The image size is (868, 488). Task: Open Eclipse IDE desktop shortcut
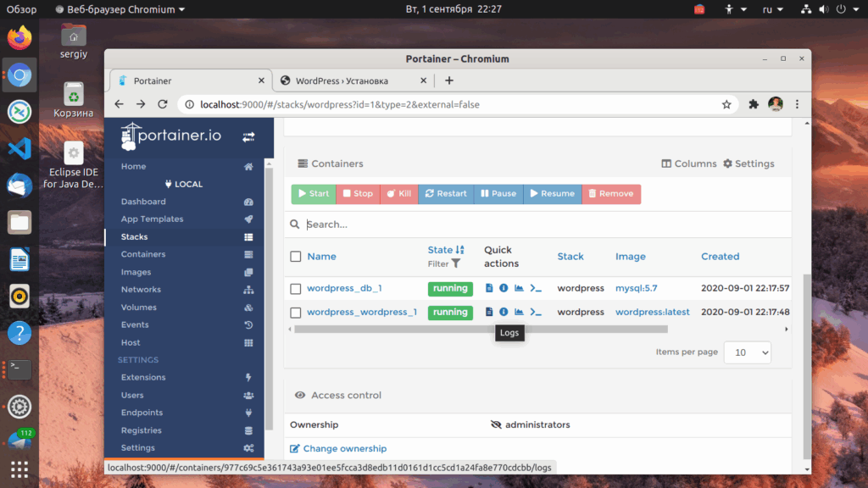(73, 165)
